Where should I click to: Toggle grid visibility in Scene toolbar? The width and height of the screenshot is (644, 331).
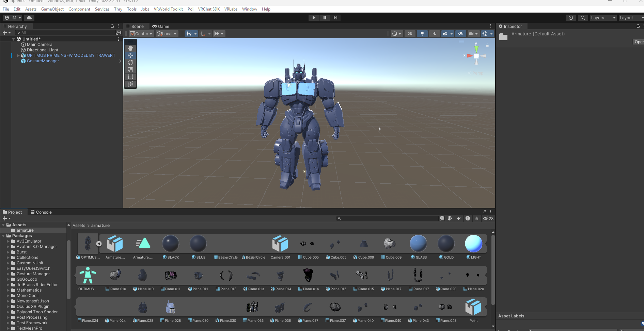[x=189, y=34]
